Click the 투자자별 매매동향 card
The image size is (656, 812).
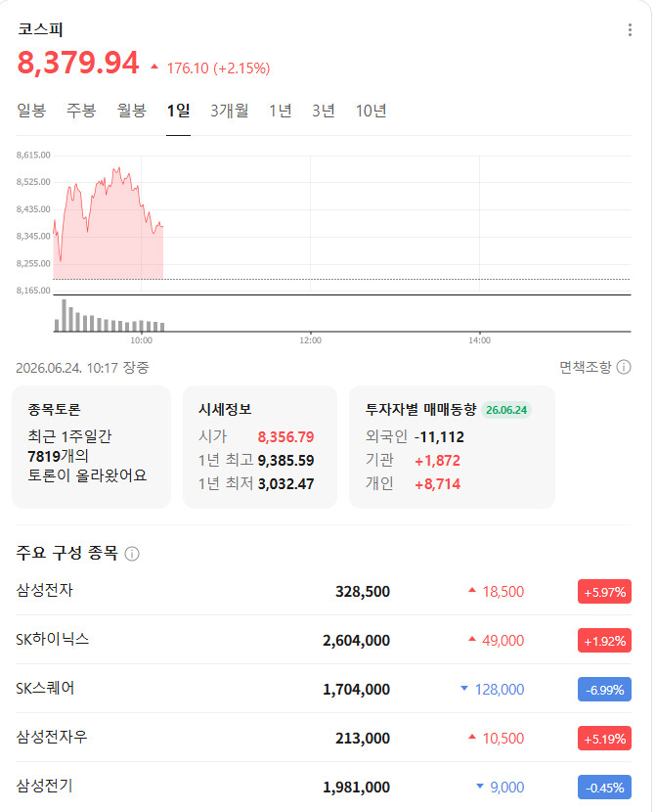(452, 447)
